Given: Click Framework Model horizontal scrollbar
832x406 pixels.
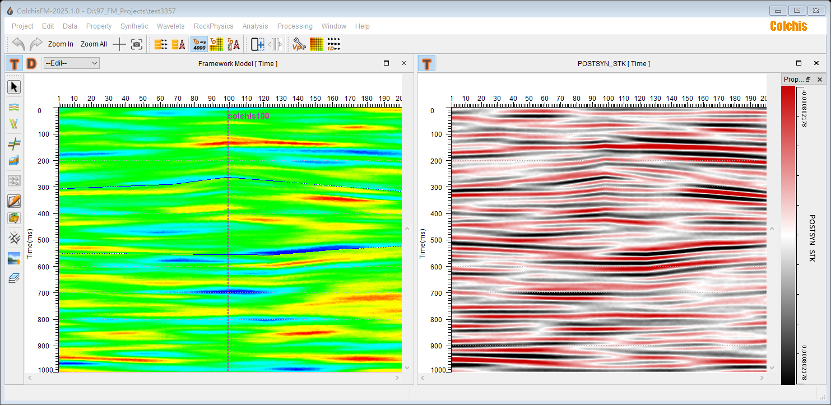Looking at the screenshot, I should [x=213, y=378].
